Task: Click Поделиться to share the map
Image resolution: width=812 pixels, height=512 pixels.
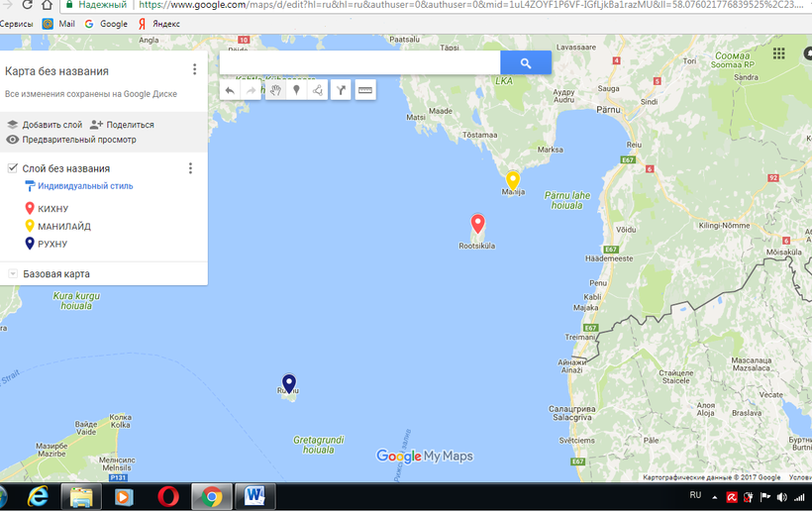Action: [122, 125]
